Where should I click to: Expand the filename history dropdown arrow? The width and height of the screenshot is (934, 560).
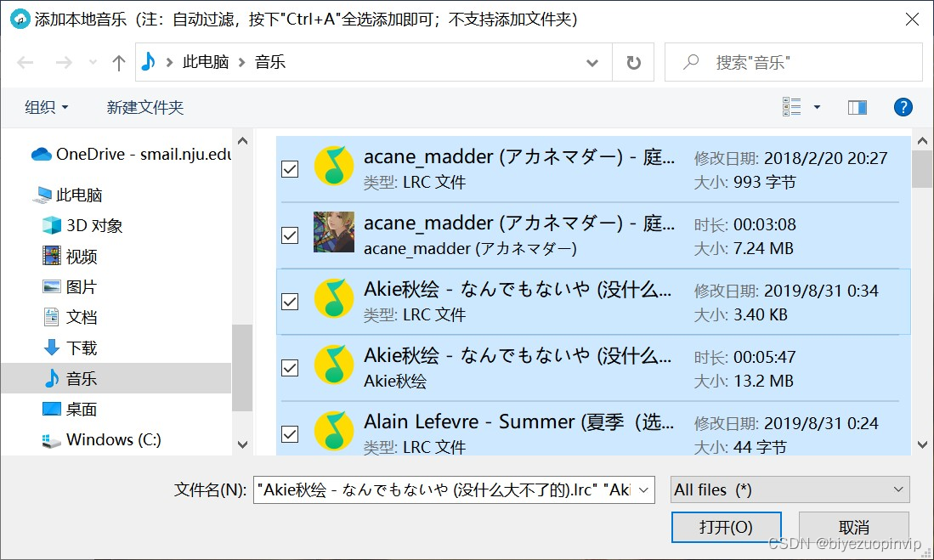pyautogui.click(x=644, y=489)
